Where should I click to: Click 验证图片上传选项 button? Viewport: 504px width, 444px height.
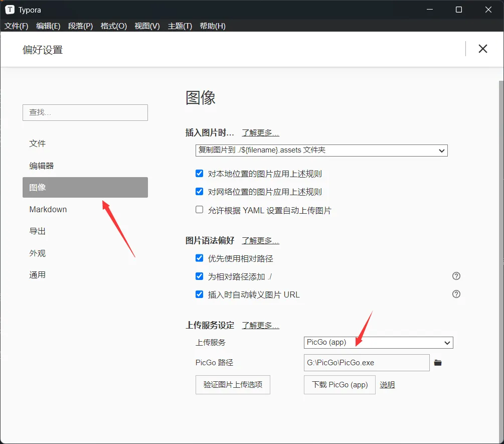coord(233,384)
